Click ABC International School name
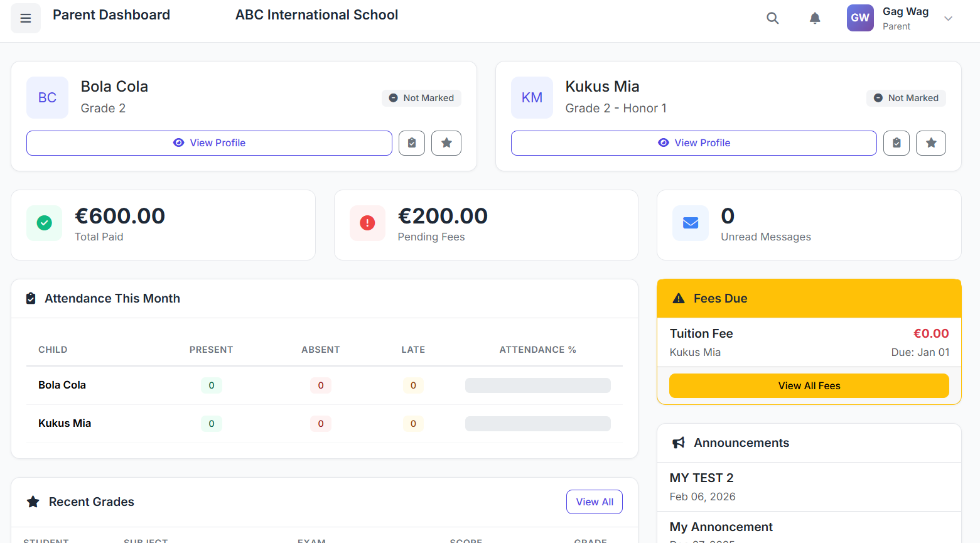Viewport: 980px width, 543px height. (316, 14)
